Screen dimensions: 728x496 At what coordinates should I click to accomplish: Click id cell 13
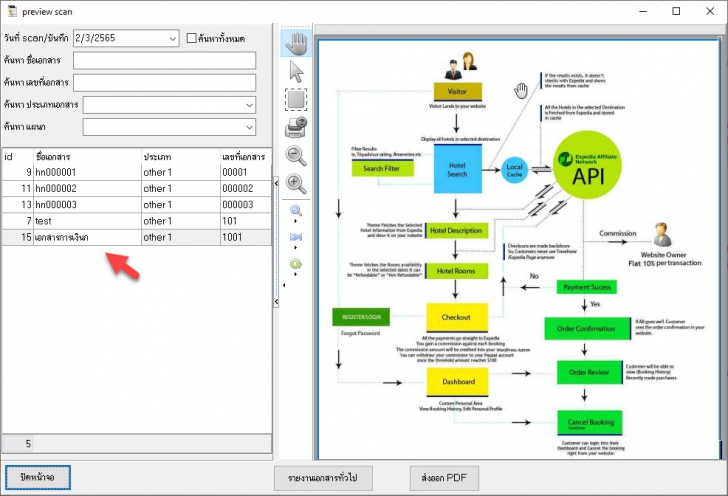click(17, 205)
